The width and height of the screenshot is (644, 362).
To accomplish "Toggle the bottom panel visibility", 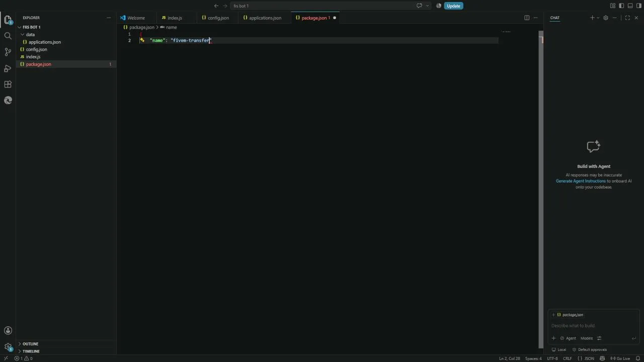I will click(630, 6).
